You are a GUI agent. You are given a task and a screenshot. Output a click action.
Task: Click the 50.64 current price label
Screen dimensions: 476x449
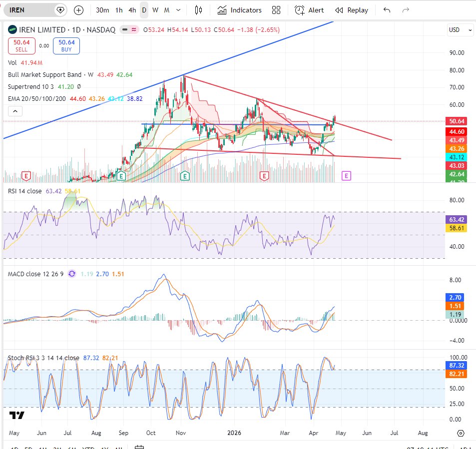456,121
